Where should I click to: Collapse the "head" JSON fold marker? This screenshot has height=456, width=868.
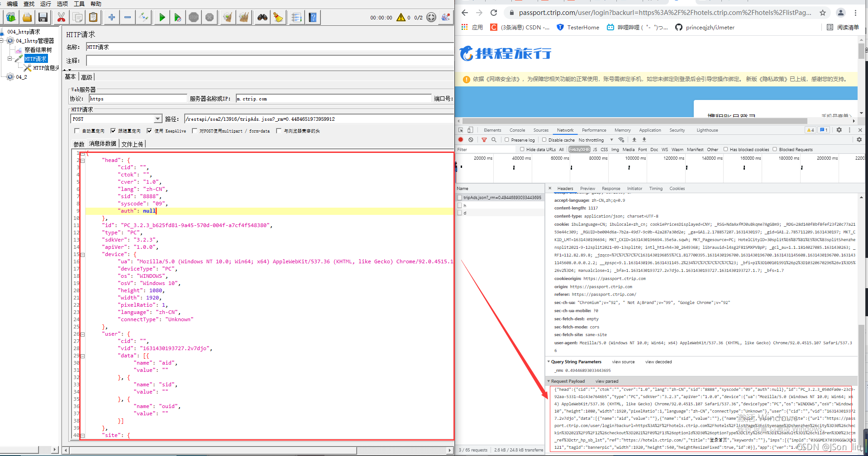82,161
